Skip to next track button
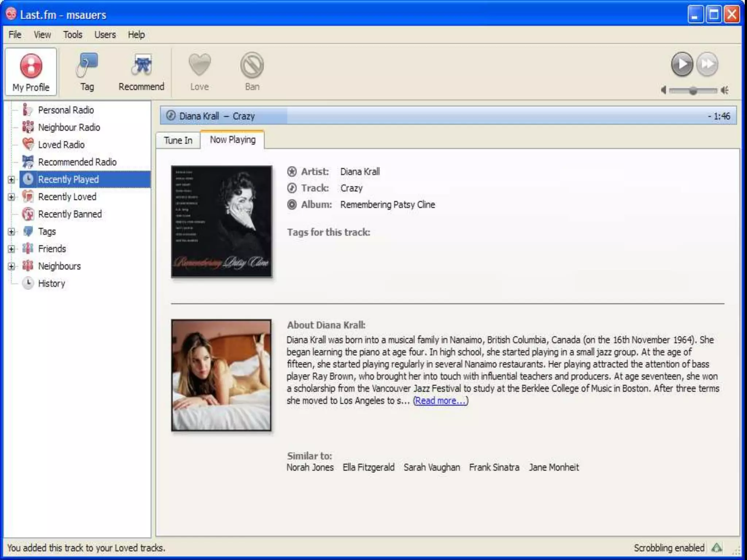 [707, 65]
